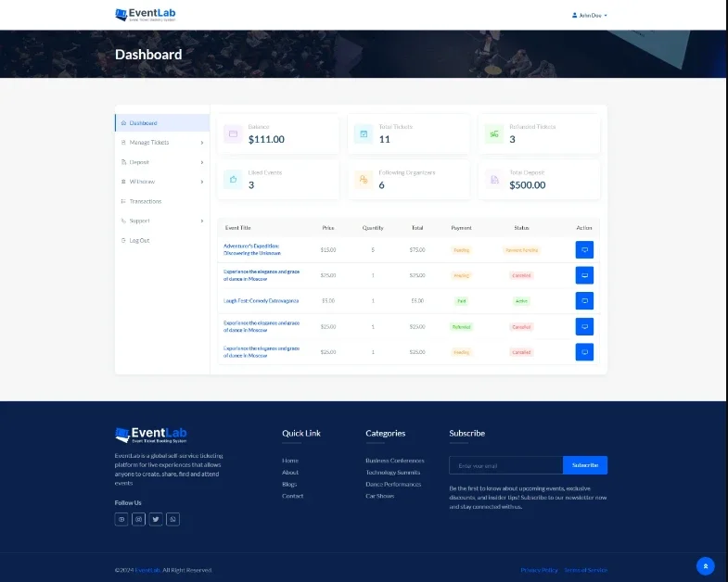Open Manage Tickets menu item
This screenshot has width=728, height=582.
point(149,143)
